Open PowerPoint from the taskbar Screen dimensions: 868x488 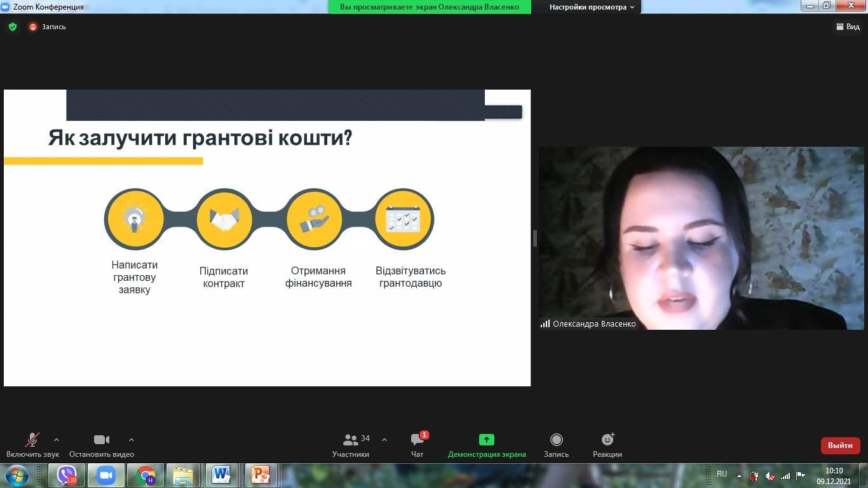(261, 475)
